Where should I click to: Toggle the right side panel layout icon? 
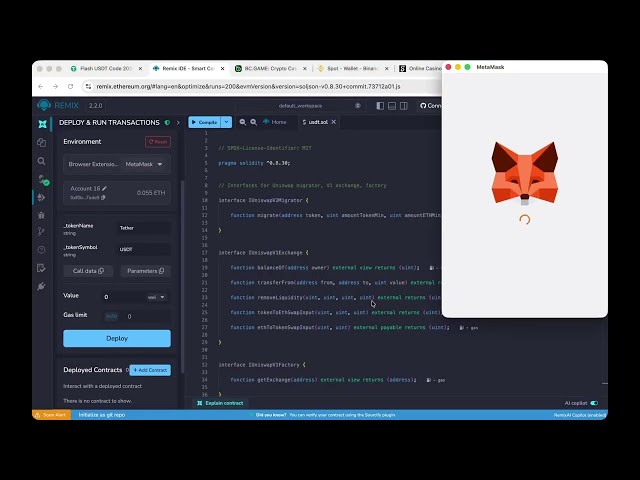click(x=404, y=106)
